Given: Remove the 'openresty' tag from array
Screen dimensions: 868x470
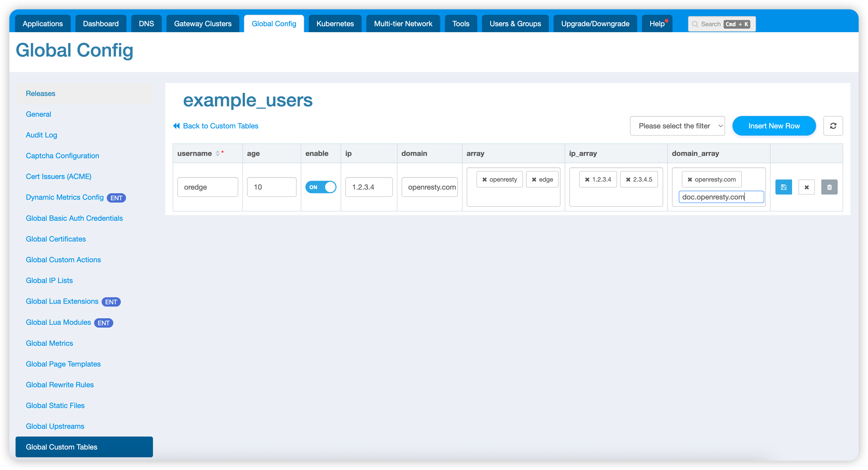Looking at the screenshot, I should [x=484, y=179].
